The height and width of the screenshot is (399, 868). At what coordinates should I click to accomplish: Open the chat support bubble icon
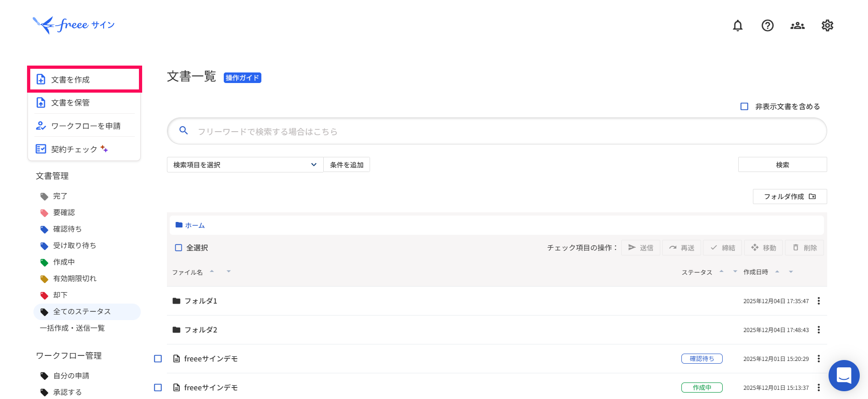[844, 376]
